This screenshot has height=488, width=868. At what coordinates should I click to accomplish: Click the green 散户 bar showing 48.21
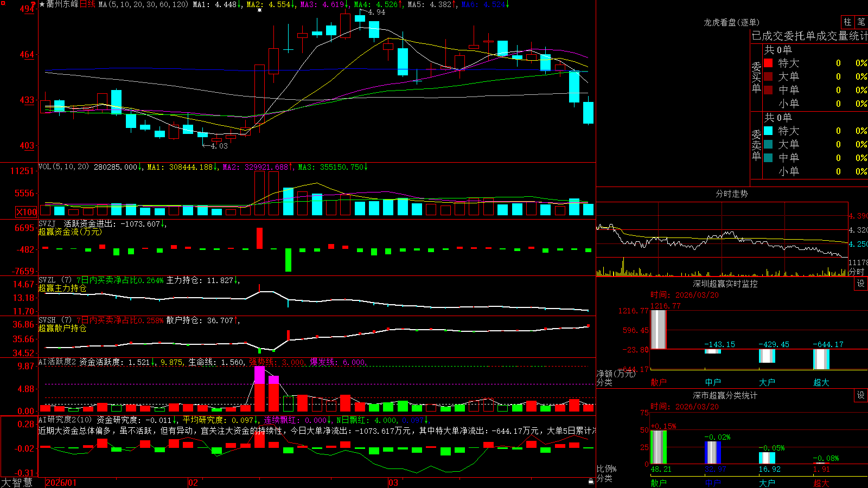658,447
